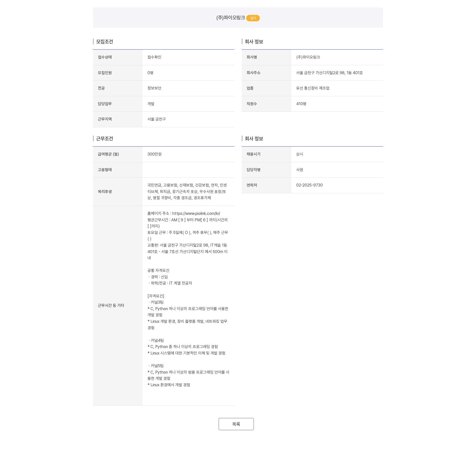The width and height of the screenshot is (476, 450).
Task: Click 접수확인 status value
Action: point(154,57)
